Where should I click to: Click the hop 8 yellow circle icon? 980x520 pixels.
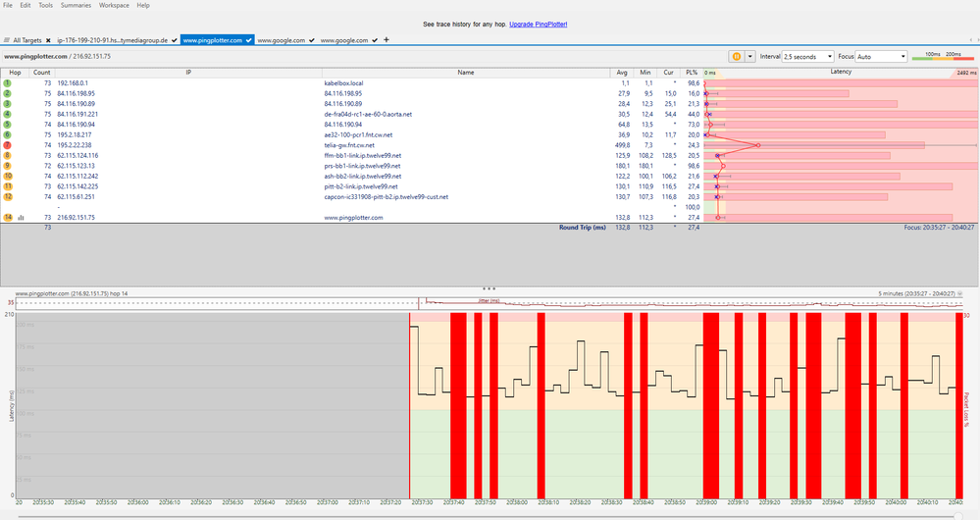8,155
